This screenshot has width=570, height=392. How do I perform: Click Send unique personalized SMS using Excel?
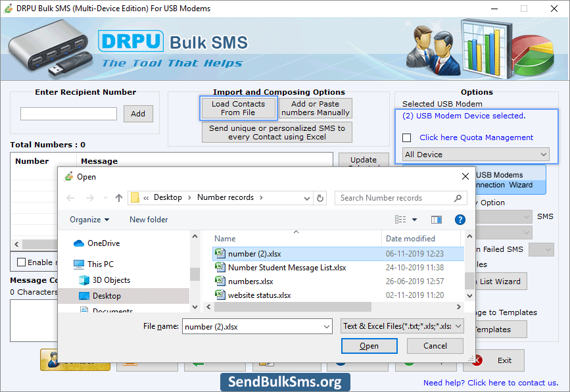point(277,132)
